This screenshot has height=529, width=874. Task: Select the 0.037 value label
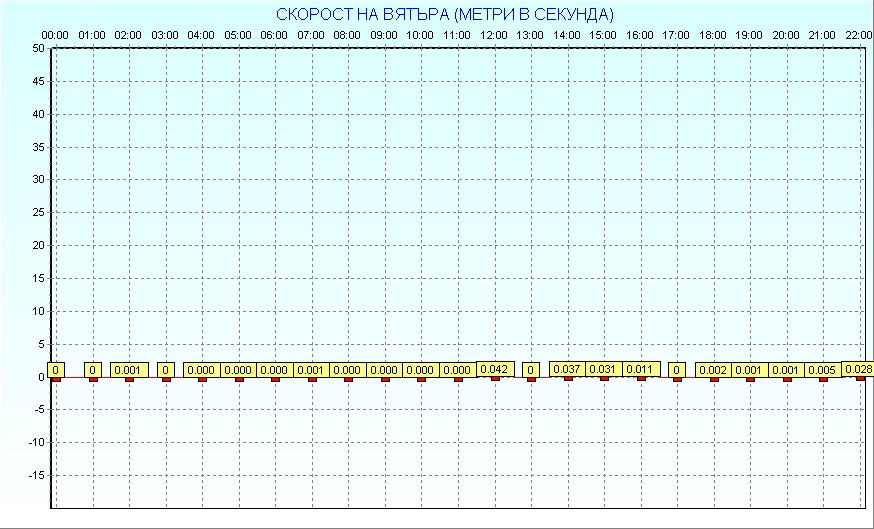tap(567, 369)
